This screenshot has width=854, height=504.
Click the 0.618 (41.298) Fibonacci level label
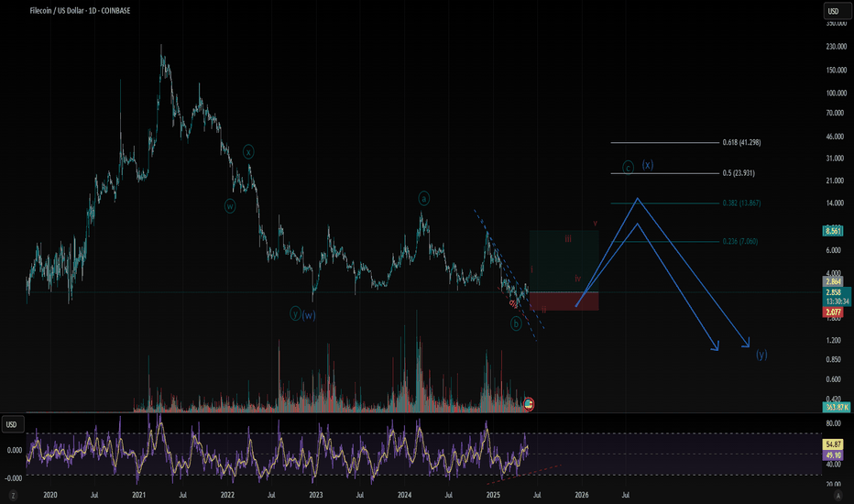pyautogui.click(x=742, y=142)
